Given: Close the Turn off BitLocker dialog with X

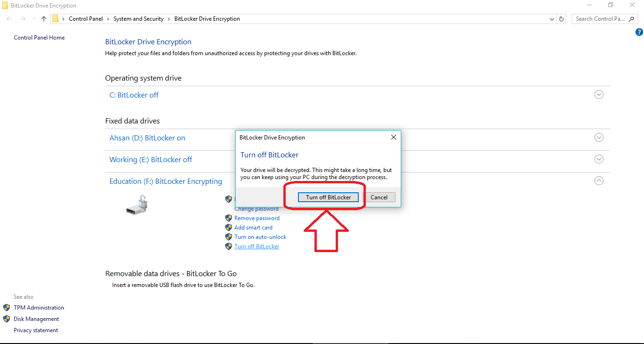Looking at the screenshot, I should [x=394, y=138].
